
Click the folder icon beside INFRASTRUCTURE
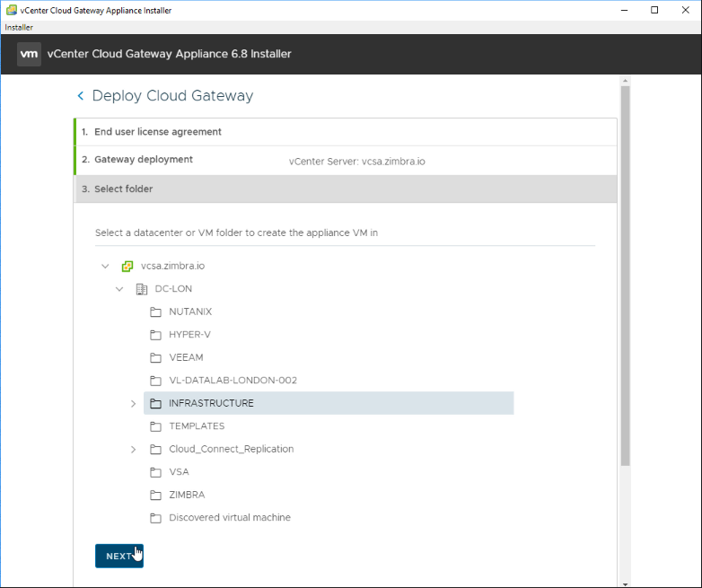(x=155, y=403)
